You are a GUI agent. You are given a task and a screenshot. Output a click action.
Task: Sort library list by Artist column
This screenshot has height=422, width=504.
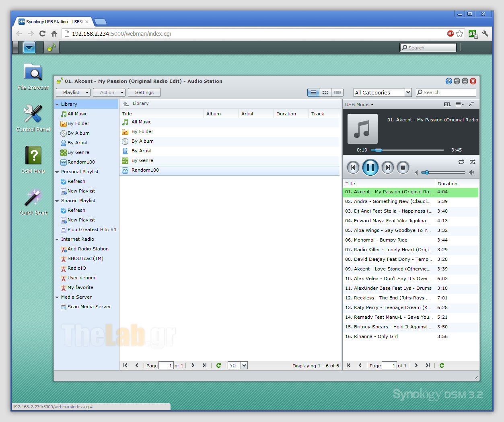click(256, 114)
